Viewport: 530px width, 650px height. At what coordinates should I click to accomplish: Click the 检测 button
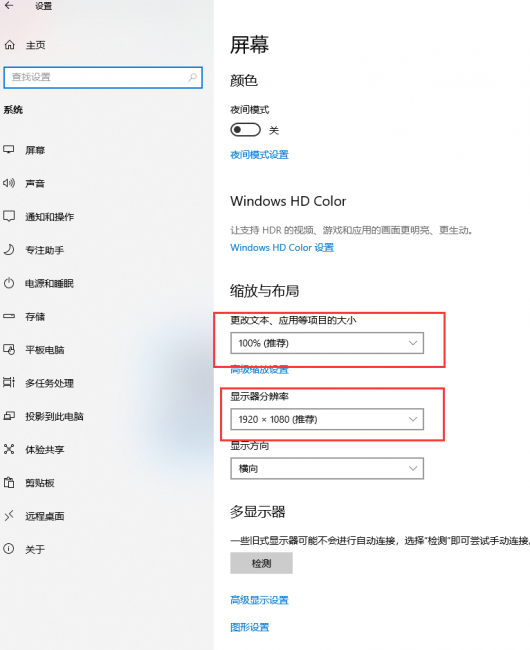[x=261, y=563]
